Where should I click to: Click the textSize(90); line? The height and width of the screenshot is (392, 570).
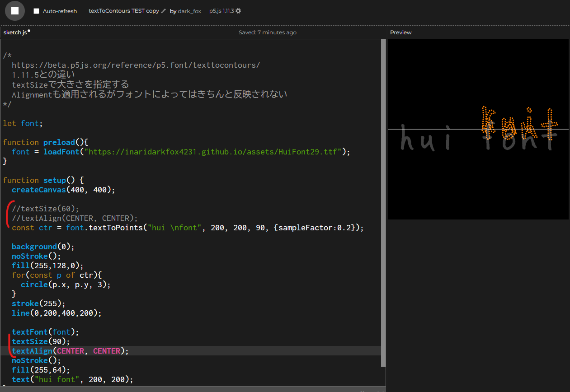(x=41, y=341)
